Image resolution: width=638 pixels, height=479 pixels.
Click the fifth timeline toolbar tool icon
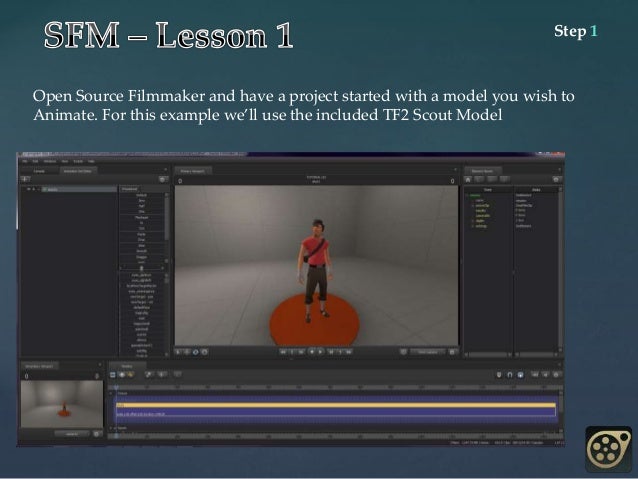[162, 374]
